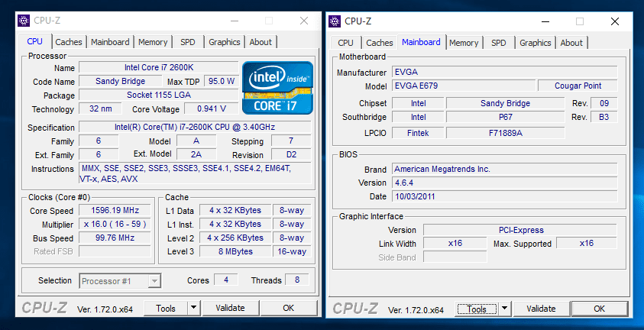Click the 8 MBytes Level 3 cache value
This screenshot has width=644, height=330.
click(x=235, y=251)
